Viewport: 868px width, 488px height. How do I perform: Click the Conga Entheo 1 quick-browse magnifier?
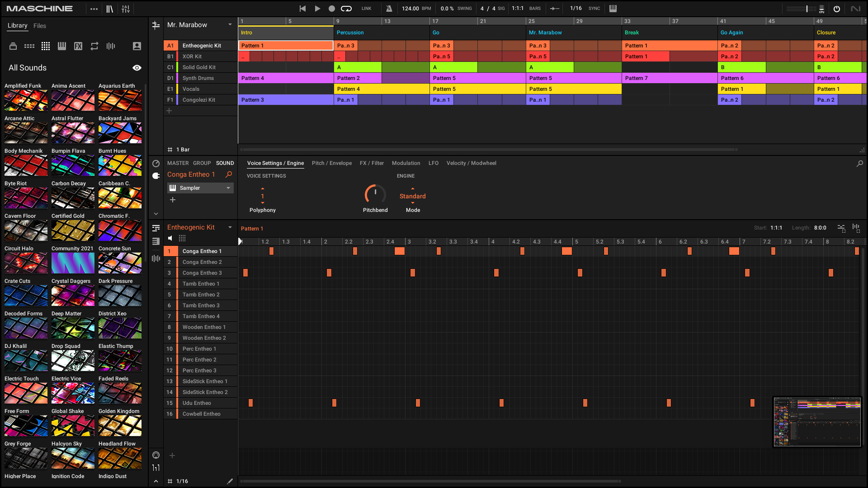click(x=229, y=174)
